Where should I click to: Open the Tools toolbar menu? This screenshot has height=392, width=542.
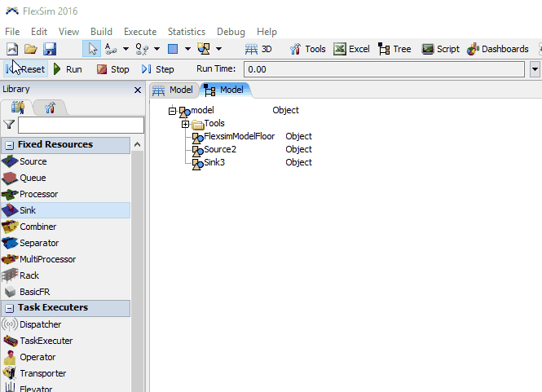tap(307, 49)
